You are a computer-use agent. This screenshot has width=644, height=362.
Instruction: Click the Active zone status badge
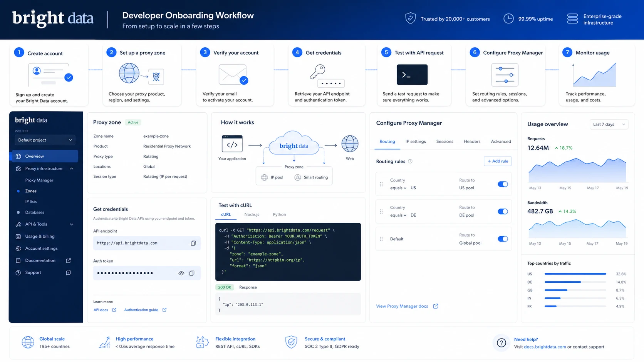133,122
